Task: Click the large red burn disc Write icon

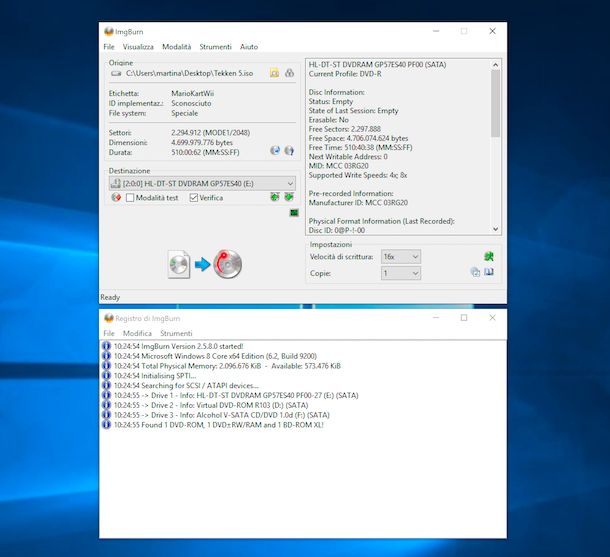Action: point(228,264)
